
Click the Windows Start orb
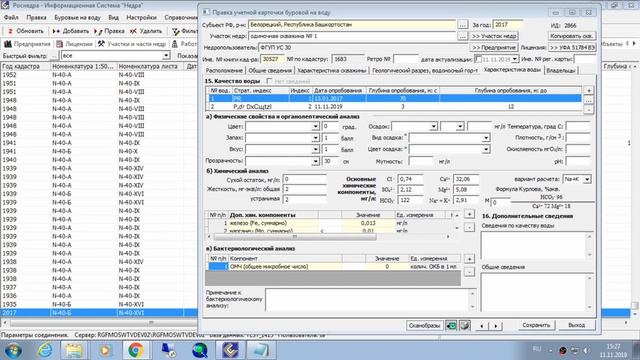[13, 350]
